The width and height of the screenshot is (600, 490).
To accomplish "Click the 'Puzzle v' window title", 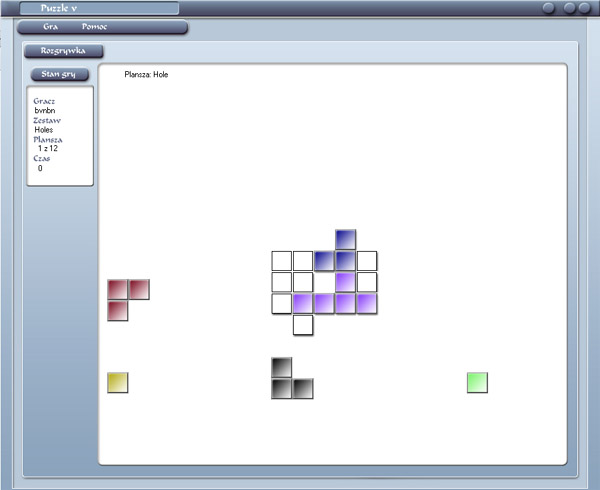I will [x=59, y=8].
